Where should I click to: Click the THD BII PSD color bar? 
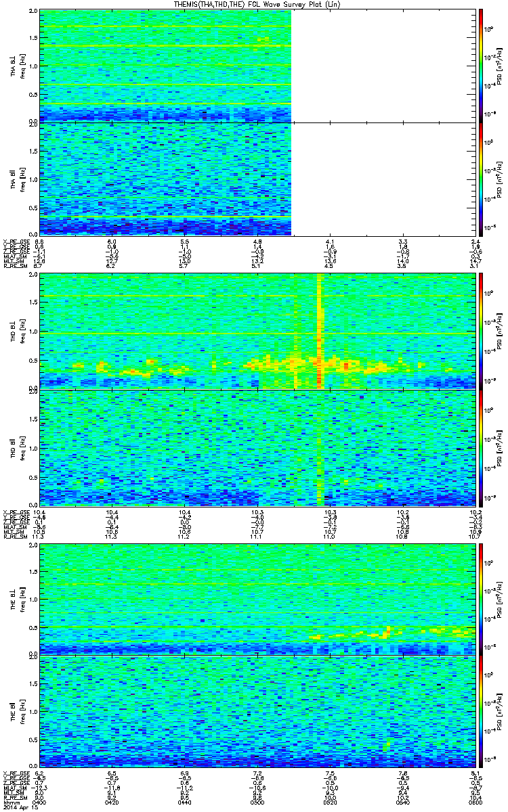[x=480, y=447]
